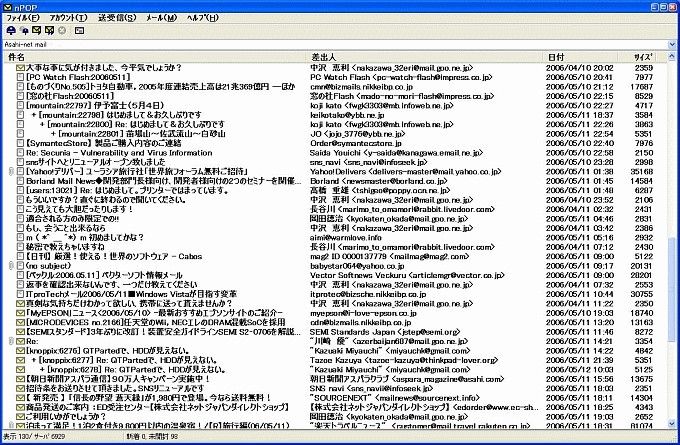Click the mail icon beside Borland Mail News
Viewport: 680px width, 445px height.
tap(20, 181)
